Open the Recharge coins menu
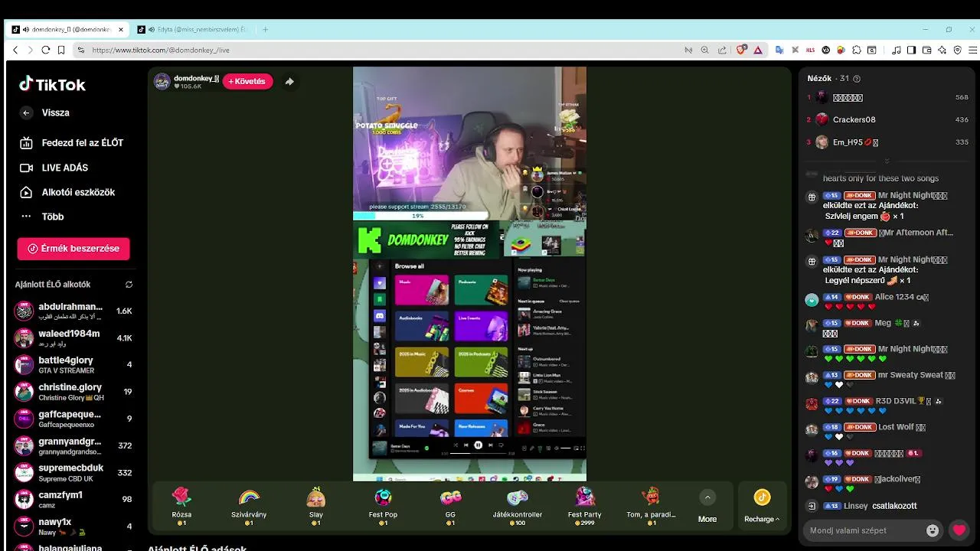Viewport: 980px width, 551px height. point(762,507)
